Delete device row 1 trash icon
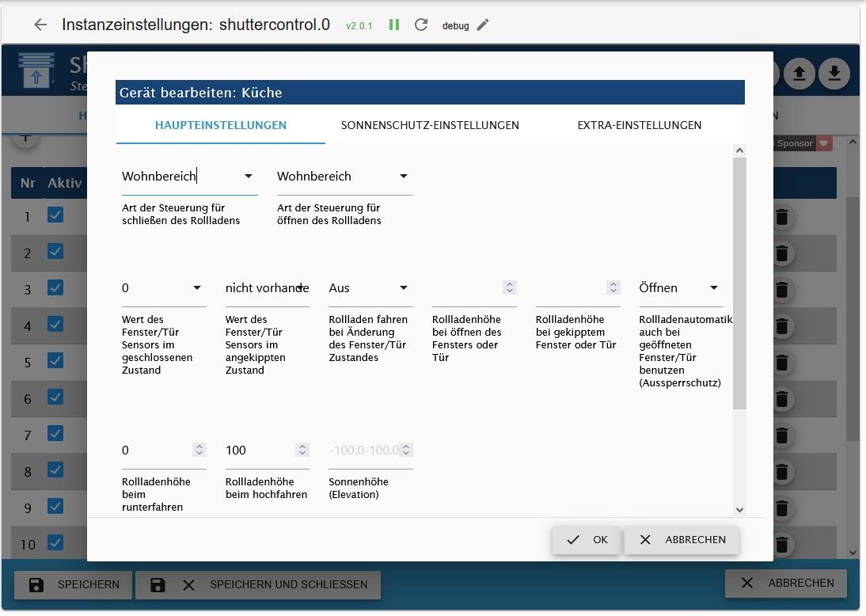 tap(781, 217)
